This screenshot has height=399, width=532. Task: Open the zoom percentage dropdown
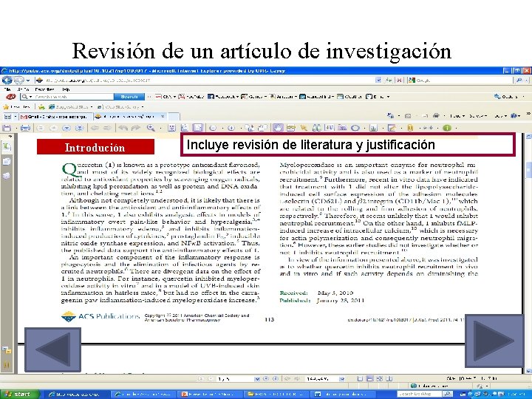click(342, 378)
